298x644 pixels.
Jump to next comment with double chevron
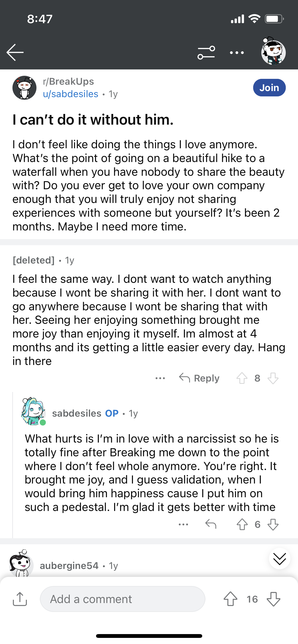pyautogui.click(x=279, y=559)
